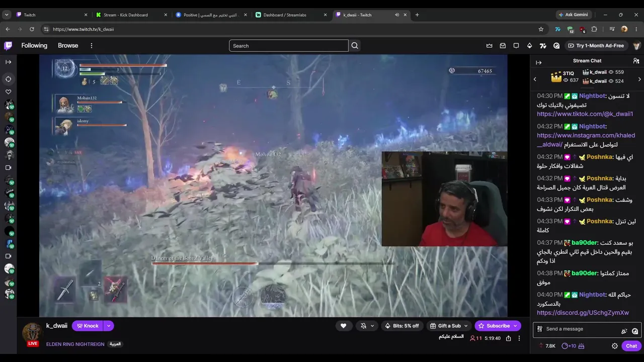Open a new browser tab
Image resolution: width=644 pixels, height=362 pixels.
click(417, 15)
